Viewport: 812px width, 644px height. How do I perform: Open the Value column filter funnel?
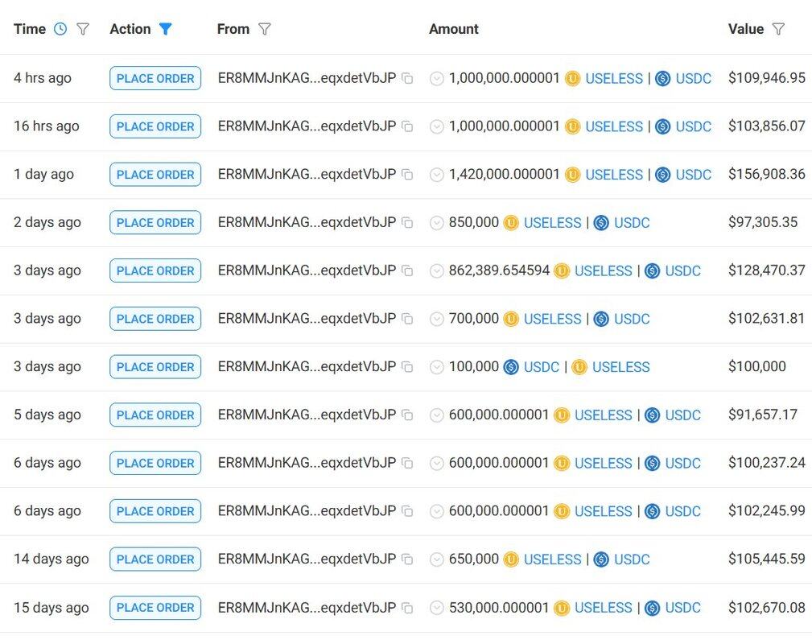point(778,29)
